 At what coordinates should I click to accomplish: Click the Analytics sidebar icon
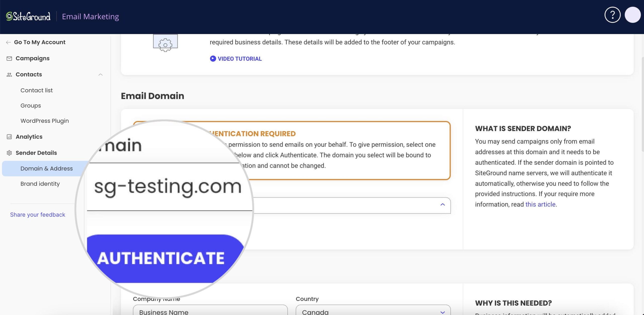pyautogui.click(x=9, y=137)
